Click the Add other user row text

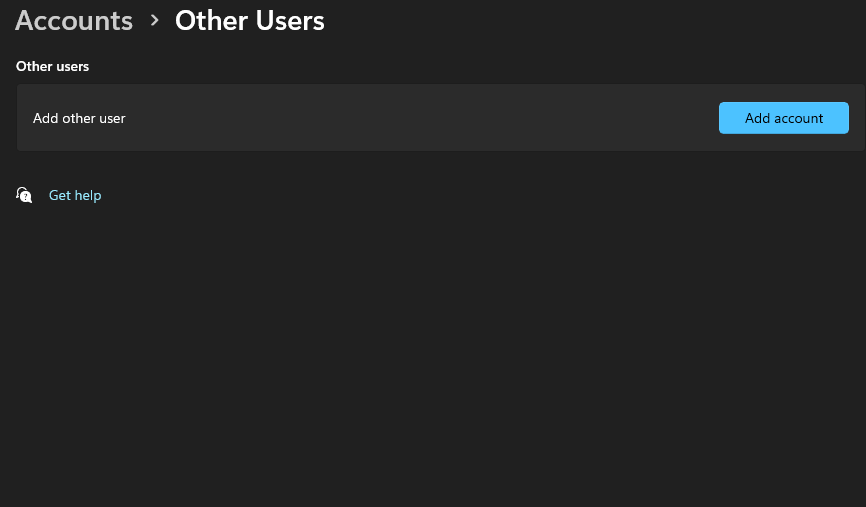tap(79, 118)
